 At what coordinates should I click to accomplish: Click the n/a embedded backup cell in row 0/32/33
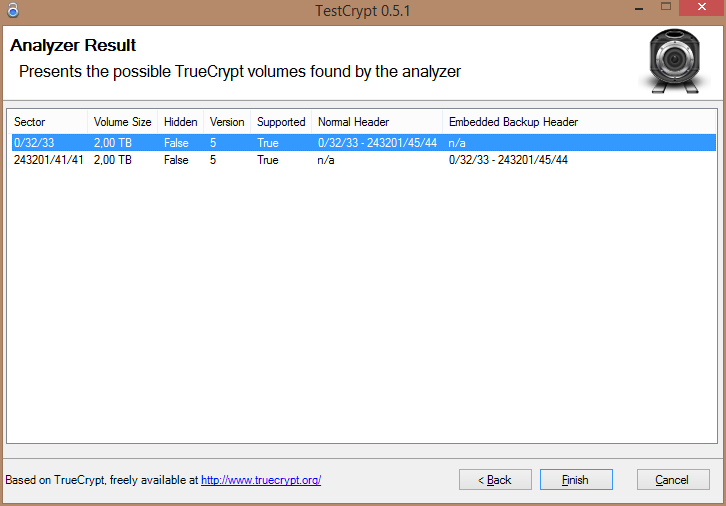[457, 143]
